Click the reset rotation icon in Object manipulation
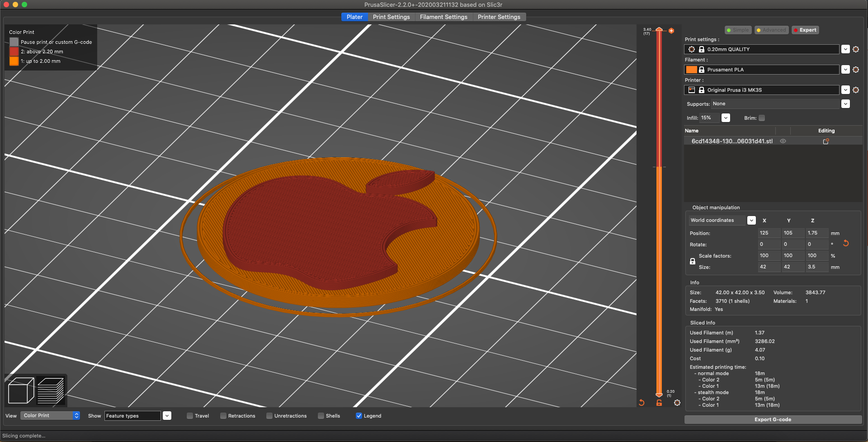 [x=846, y=243]
